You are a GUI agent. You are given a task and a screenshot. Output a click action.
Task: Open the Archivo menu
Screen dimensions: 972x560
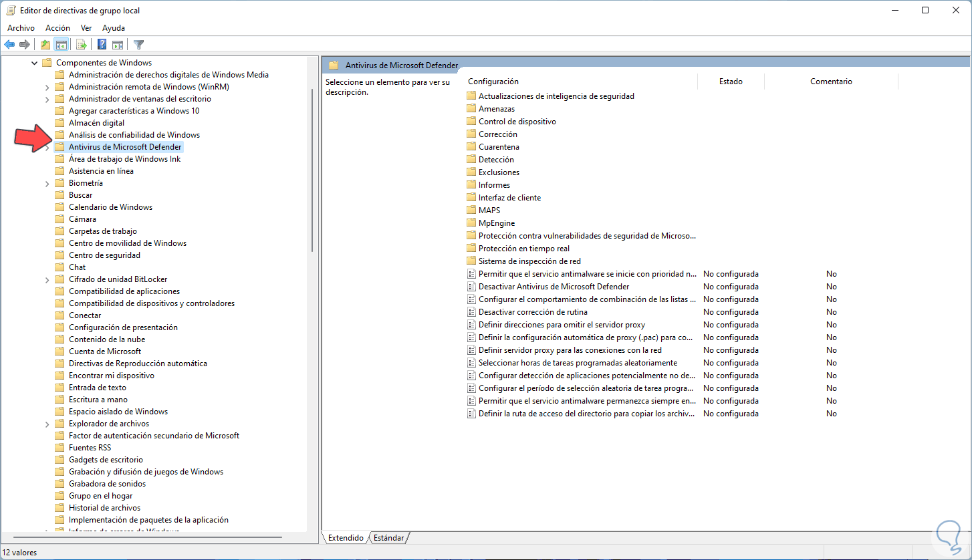point(21,28)
